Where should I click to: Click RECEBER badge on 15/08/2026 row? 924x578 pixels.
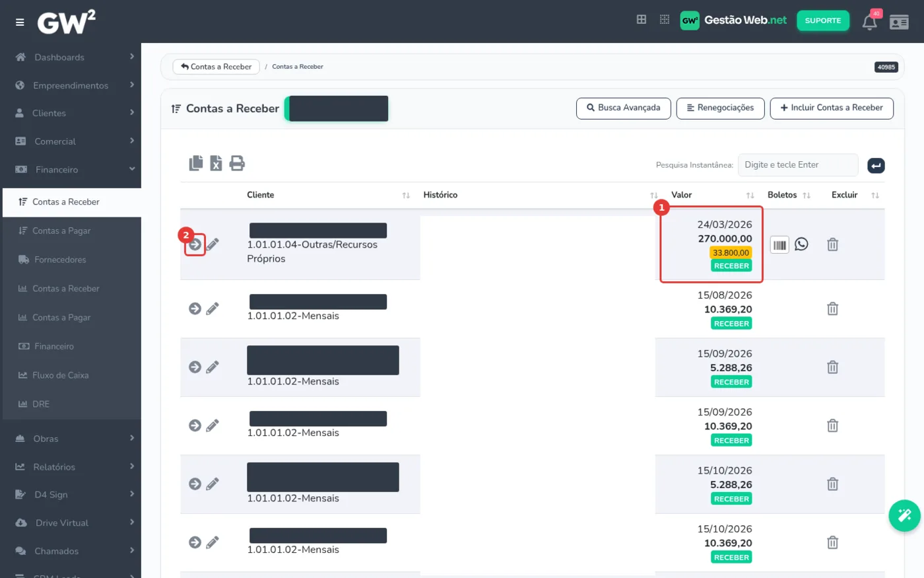click(x=731, y=324)
